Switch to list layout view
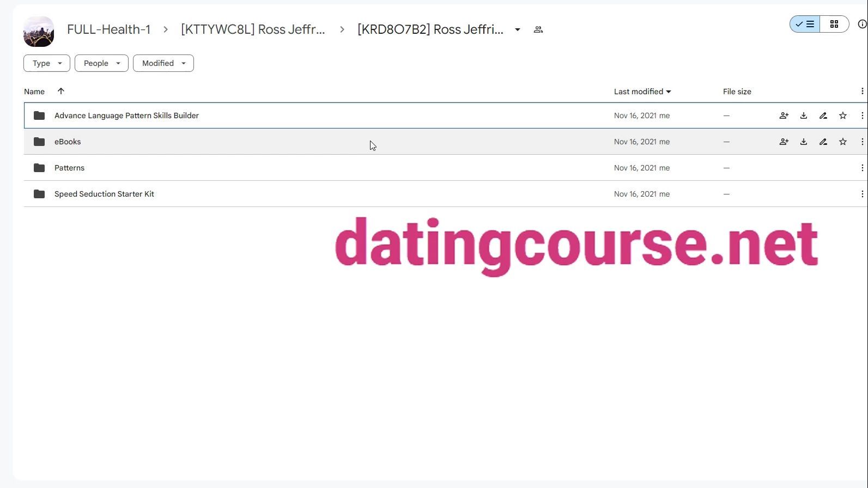Screen dimensions: 868x488 click(x=805, y=24)
